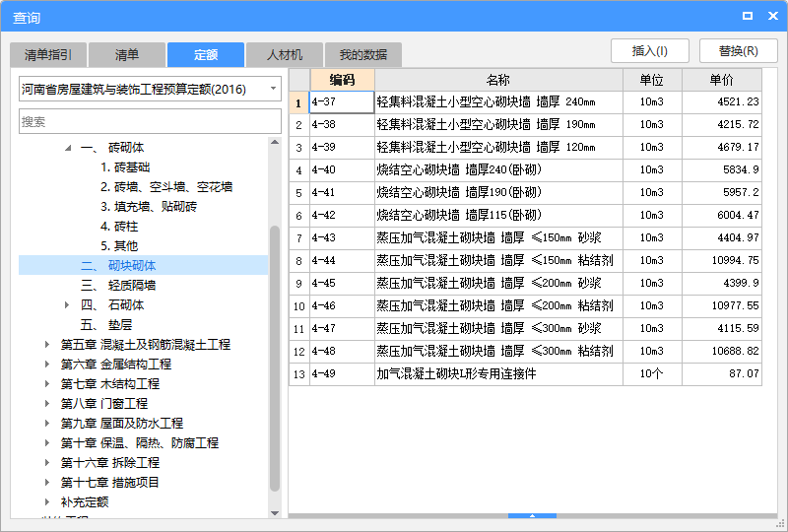Screen dimensions: 788x532
Task: Expand the bottom panel arrow handle
Action: click(x=532, y=516)
